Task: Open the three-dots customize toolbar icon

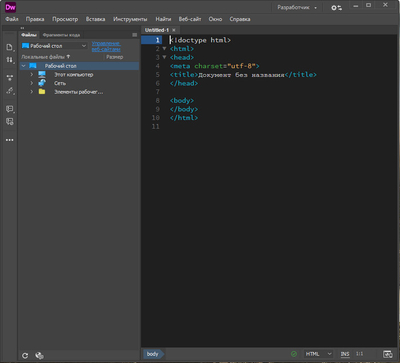Action: coord(9,140)
